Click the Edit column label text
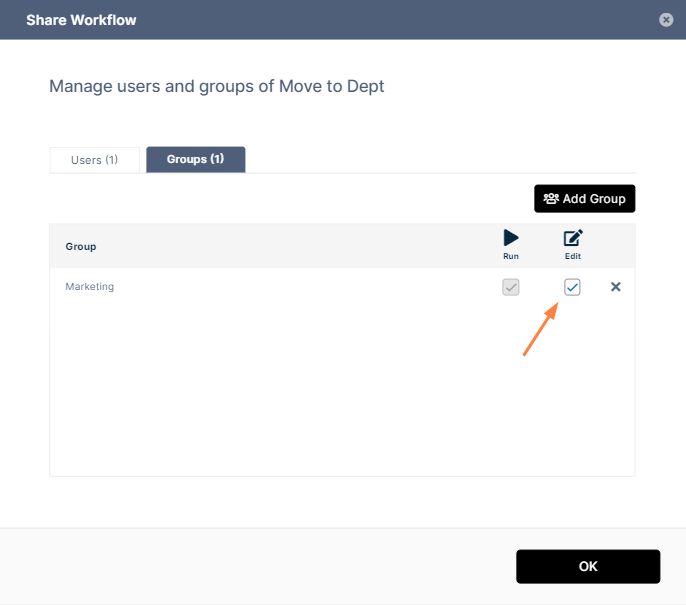 (573, 257)
